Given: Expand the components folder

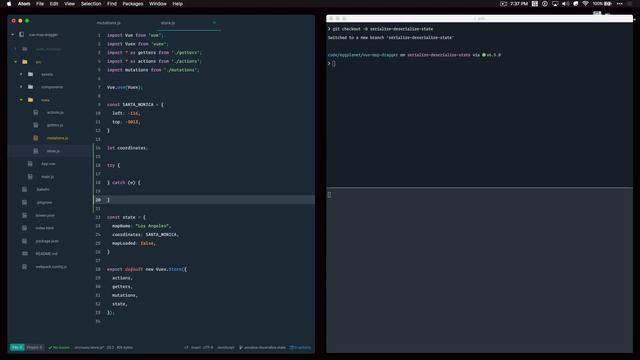Looking at the screenshot, I should pos(21,87).
